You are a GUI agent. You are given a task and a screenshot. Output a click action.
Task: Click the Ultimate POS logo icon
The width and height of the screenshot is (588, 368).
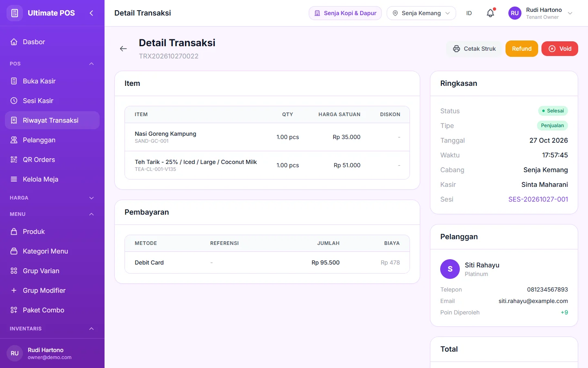pyautogui.click(x=15, y=13)
